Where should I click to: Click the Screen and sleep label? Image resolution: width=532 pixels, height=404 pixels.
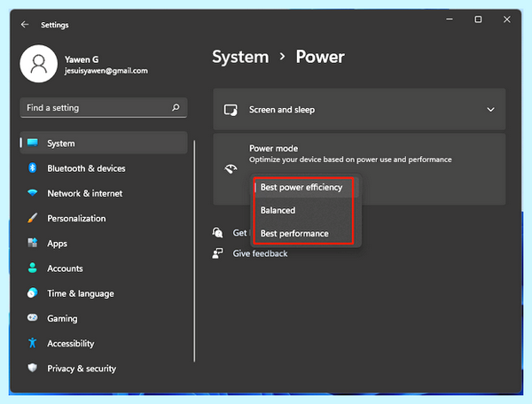tap(282, 110)
